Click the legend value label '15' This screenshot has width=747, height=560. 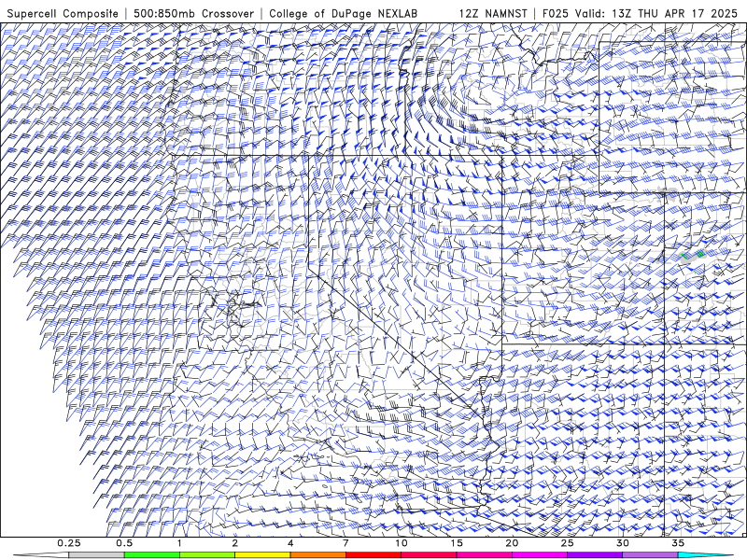(x=457, y=543)
